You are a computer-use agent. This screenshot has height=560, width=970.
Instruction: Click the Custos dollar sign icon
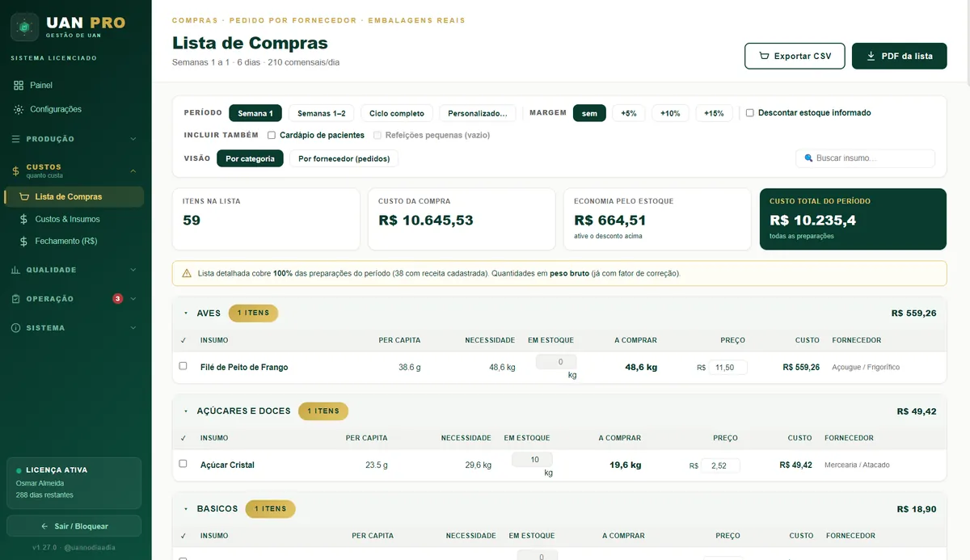16,171
